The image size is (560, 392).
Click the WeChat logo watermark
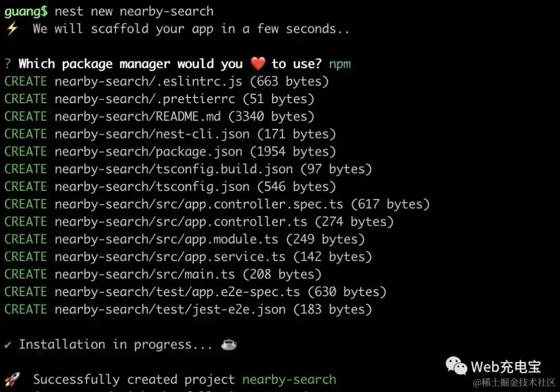456,366
